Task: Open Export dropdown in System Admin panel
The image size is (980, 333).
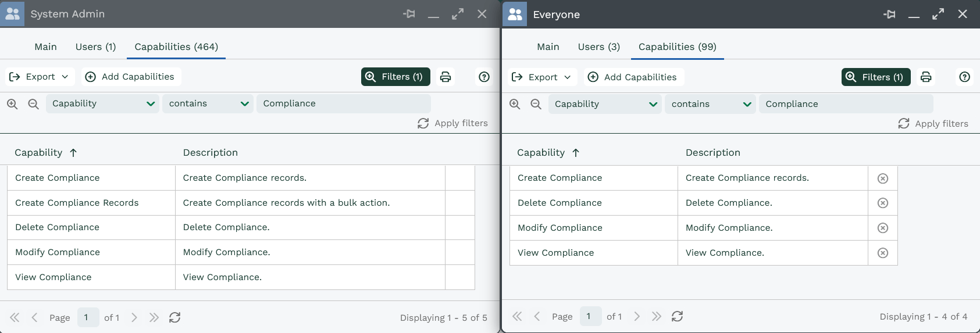Action: 39,77
